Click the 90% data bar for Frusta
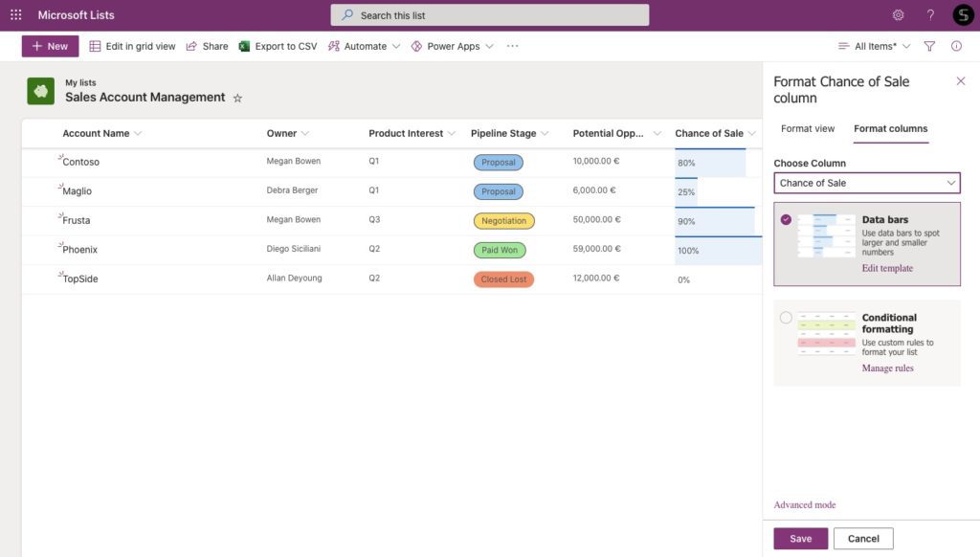Image resolution: width=980 pixels, height=557 pixels. click(714, 221)
